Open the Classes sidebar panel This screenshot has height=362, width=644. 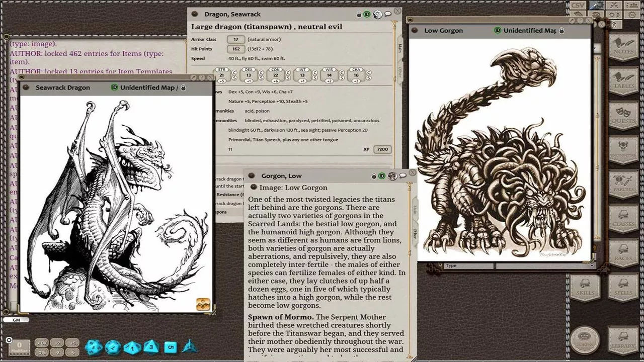coord(623,220)
